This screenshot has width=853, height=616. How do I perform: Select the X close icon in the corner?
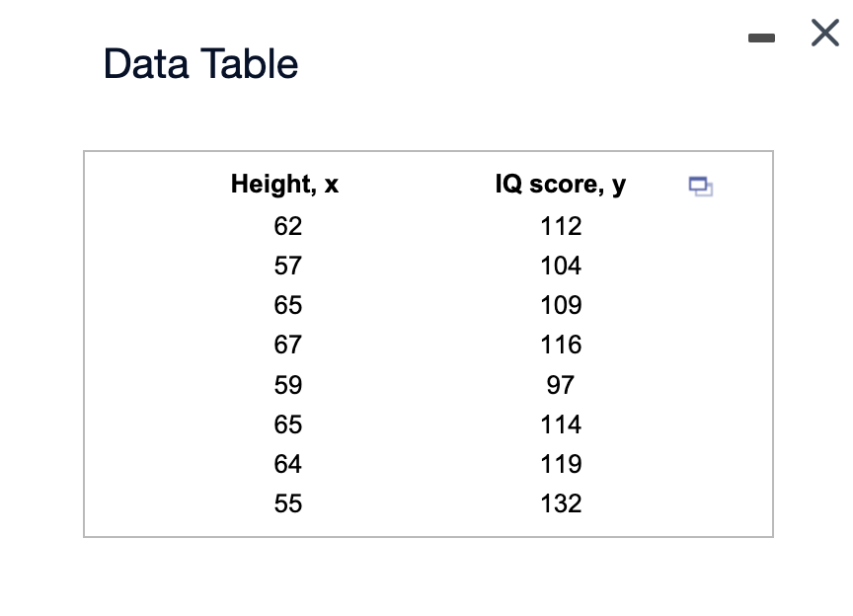pyautogui.click(x=824, y=33)
